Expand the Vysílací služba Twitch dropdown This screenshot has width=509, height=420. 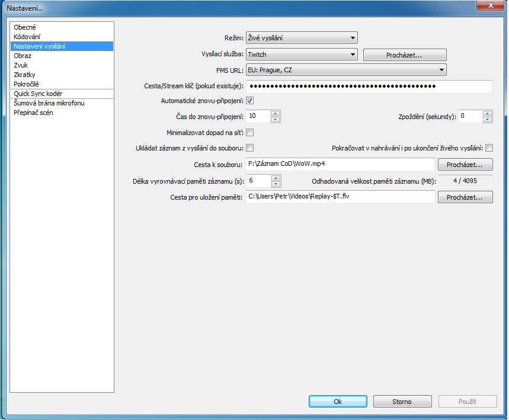pos(302,54)
